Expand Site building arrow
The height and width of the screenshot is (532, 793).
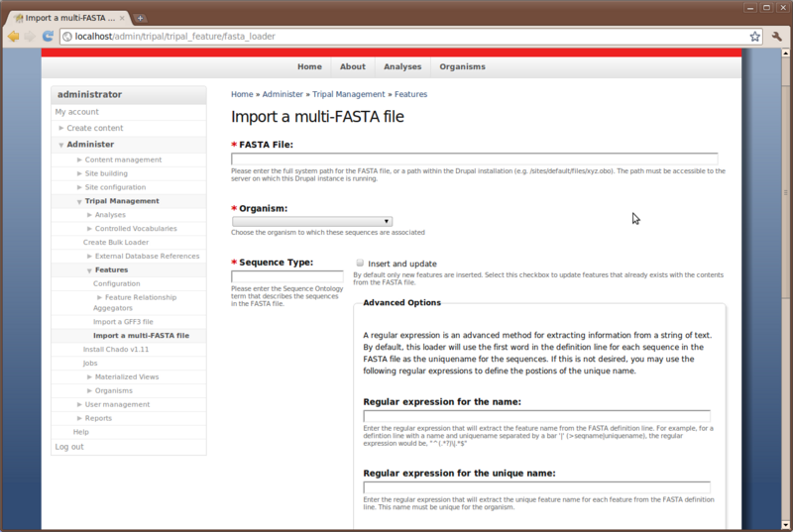[x=79, y=173]
